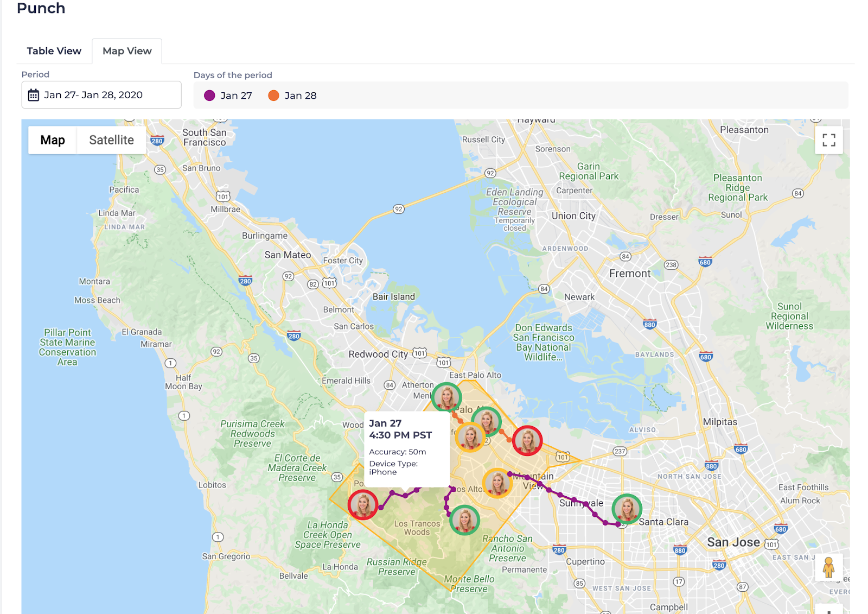Click the red avatar marker near Highway 101
Viewport: 868px width, 614px height.
[527, 440]
